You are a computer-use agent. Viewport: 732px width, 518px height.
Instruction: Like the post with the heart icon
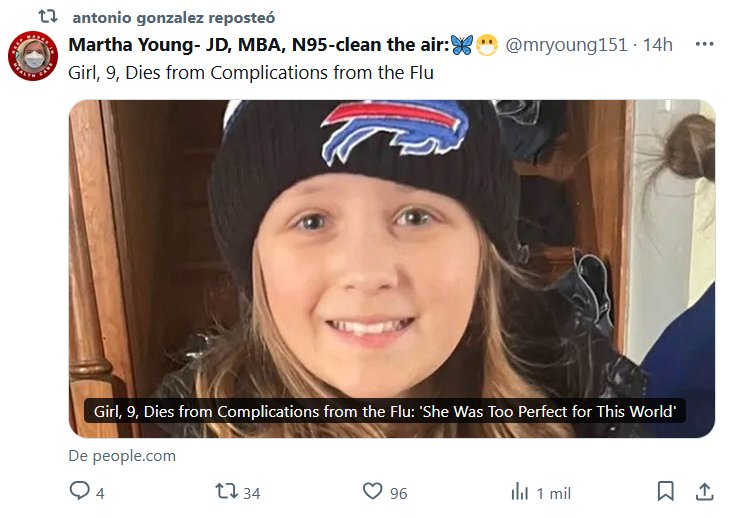(372, 492)
